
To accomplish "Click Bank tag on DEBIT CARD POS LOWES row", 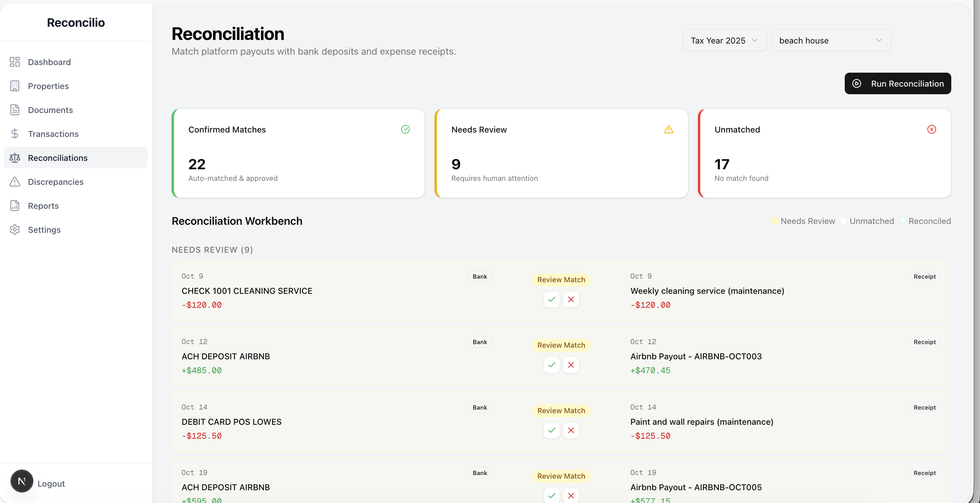I will (480, 407).
